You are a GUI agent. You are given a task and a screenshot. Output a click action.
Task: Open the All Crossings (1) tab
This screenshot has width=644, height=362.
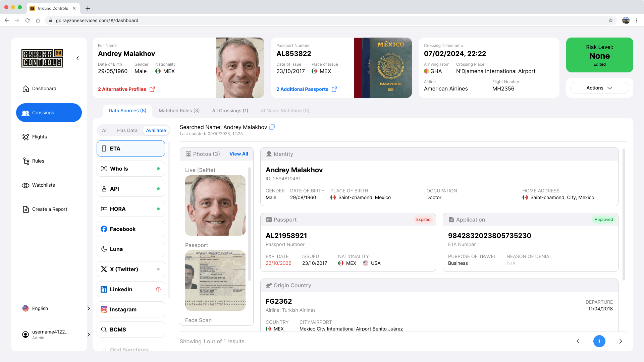tap(230, 111)
